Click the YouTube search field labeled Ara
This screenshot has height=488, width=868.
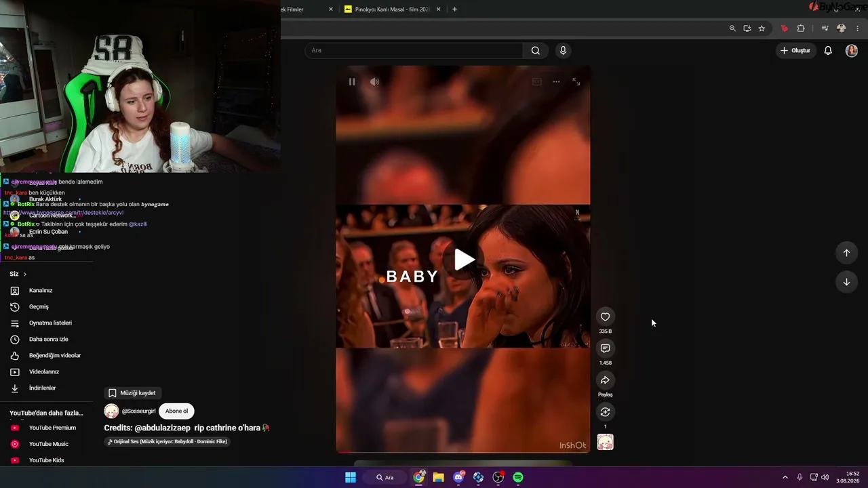pyautogui.click(x=414, y=50)
